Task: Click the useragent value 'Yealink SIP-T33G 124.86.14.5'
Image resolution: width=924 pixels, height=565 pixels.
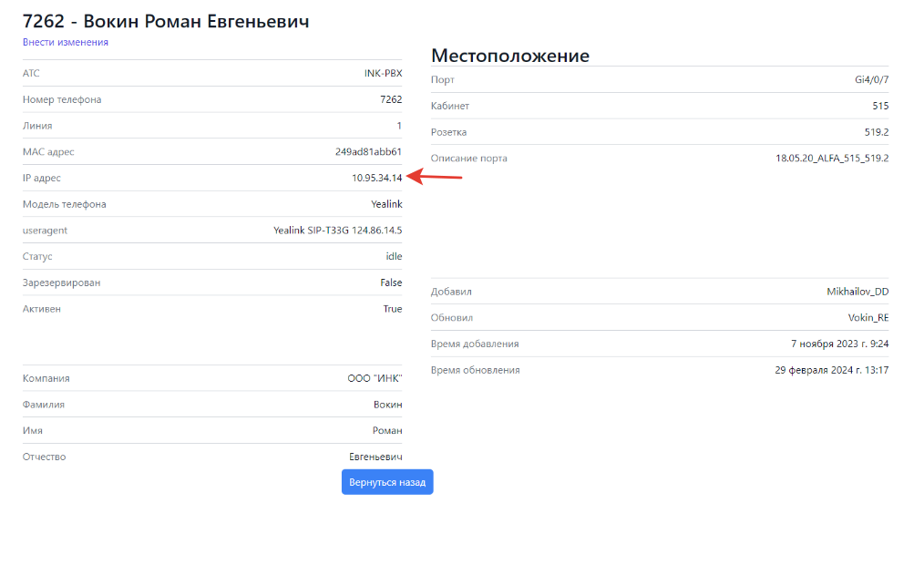Action: click(x=338, y=231)
